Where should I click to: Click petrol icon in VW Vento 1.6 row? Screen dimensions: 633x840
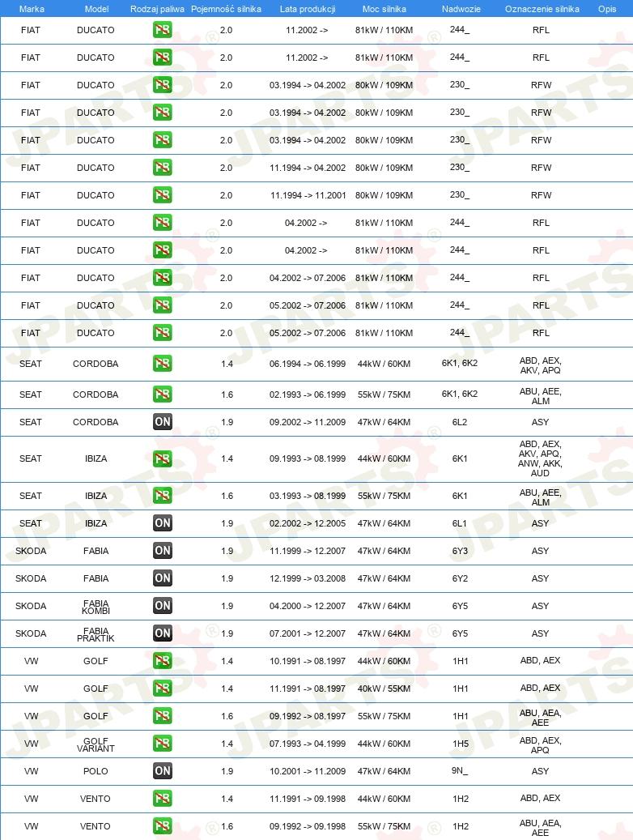click(x=162, y=825)
